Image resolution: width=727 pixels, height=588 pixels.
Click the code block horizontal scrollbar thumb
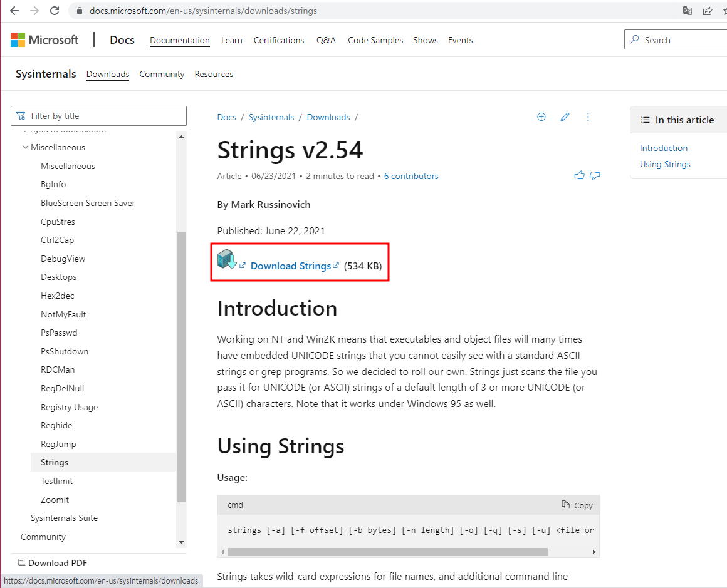(x=387, y=552)
